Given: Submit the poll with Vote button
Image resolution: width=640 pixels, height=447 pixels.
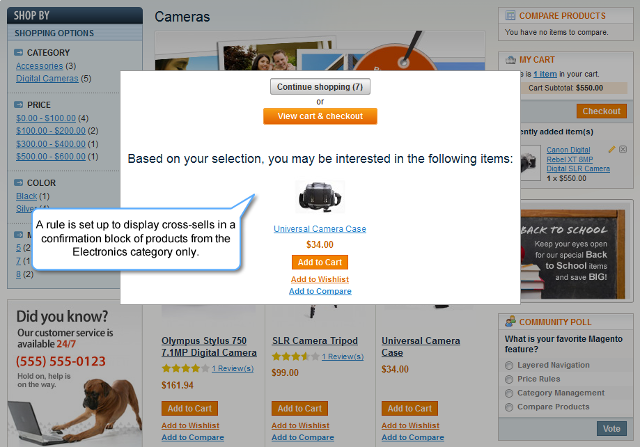Looking at the screenshot, I should [611, 428].
